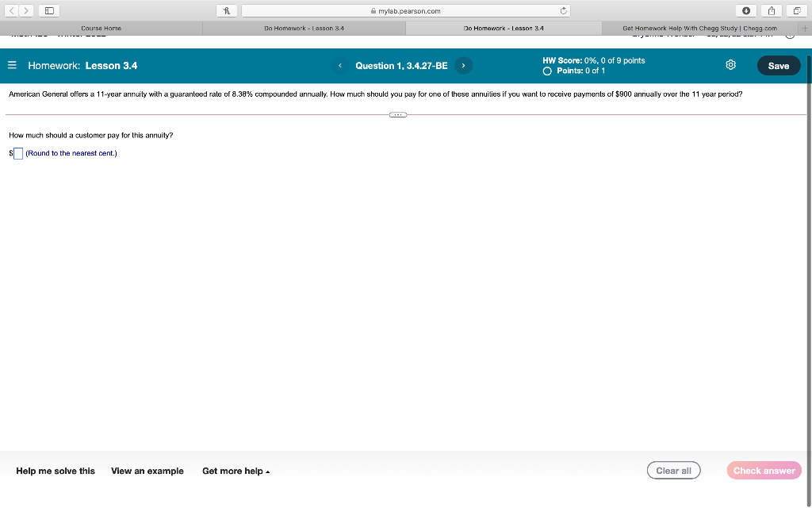Switch to the Course Home tab
Image resolution: width=812 pixels, height=508 pixels.
100,26
